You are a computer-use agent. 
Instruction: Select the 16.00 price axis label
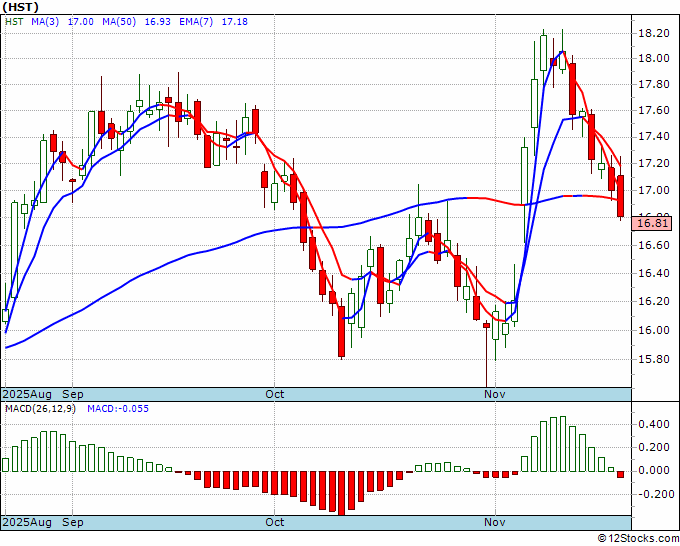654,330
